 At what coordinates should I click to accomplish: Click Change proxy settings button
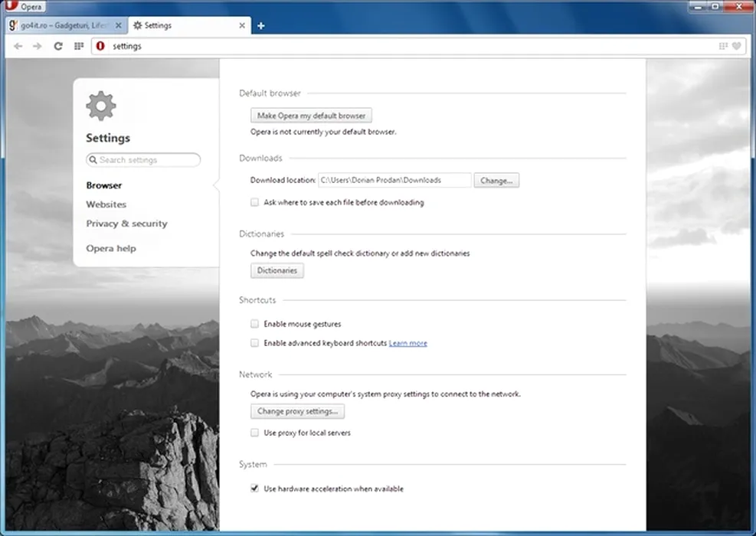click(x=297, y=411)
